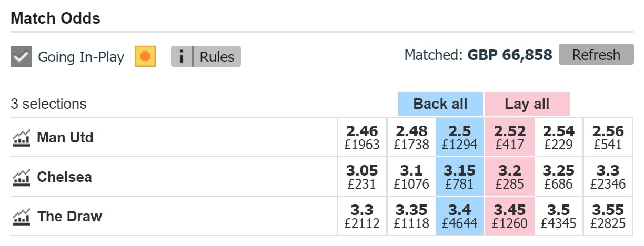Click the Lay all header
Screen dimensions: 644x246
click(527, 104)
